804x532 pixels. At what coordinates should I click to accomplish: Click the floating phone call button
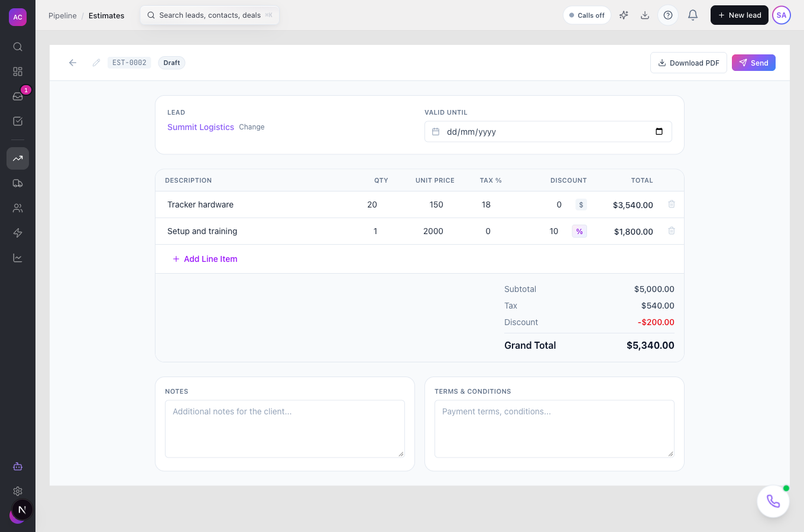point(773,501)
